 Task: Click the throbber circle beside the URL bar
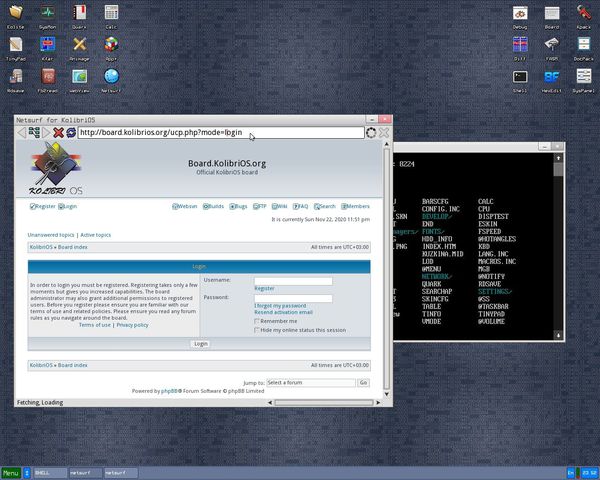[371, 133]
